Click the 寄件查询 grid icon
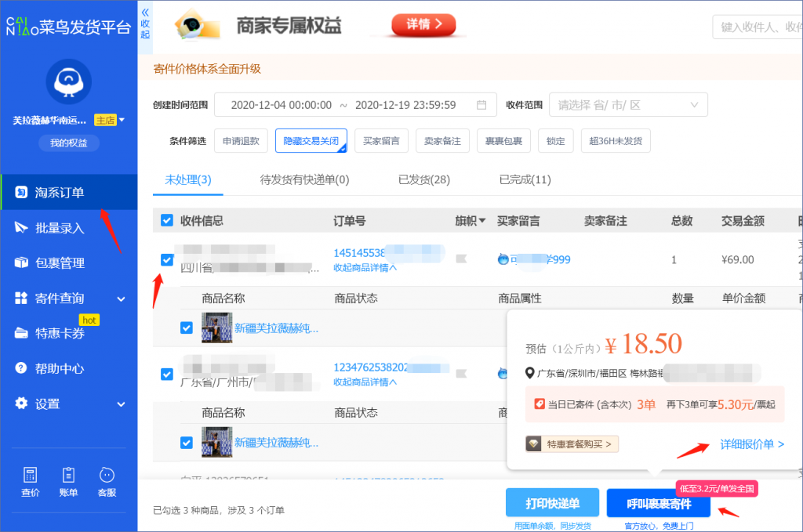 click(x=21, y=298)
